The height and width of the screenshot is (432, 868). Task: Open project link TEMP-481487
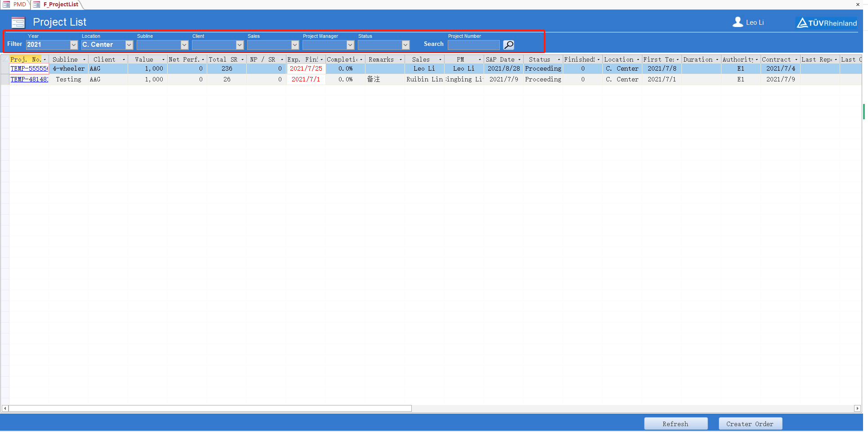pyautogui.click(x=29, y=79)
